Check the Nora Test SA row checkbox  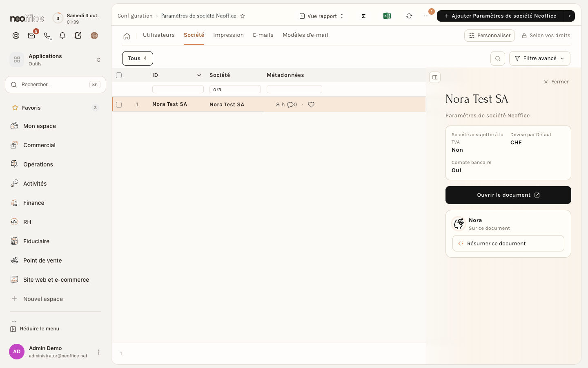point(119,105)
